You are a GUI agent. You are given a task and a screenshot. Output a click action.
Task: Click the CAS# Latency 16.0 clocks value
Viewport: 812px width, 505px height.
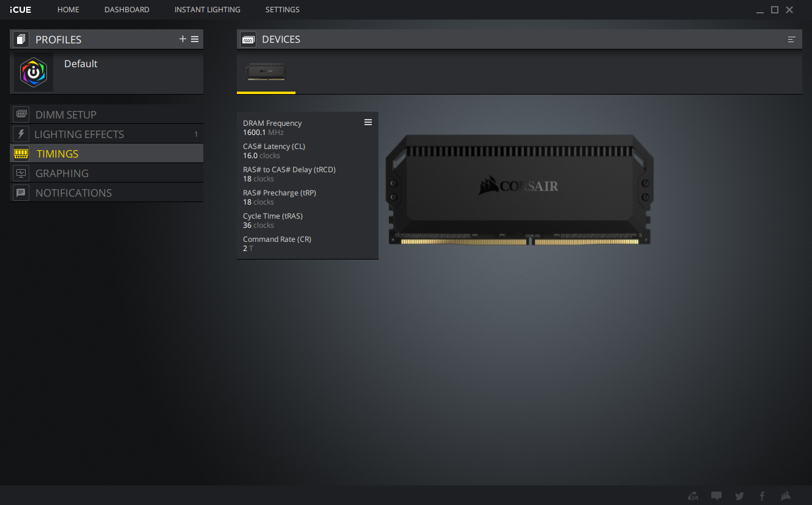tap(261, 156)
